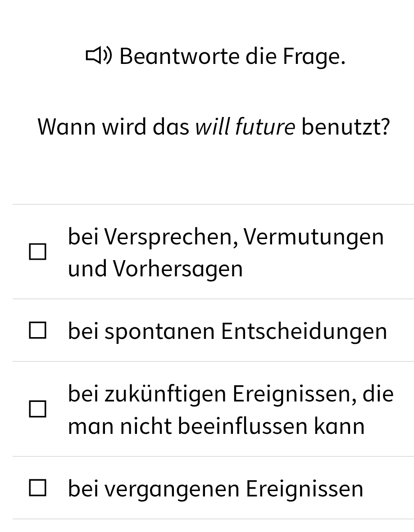Click the word 'Entscheidungen' in the second answer
Image resolution: width=414 pixels, height=532 pixels.
coord(304,331)
